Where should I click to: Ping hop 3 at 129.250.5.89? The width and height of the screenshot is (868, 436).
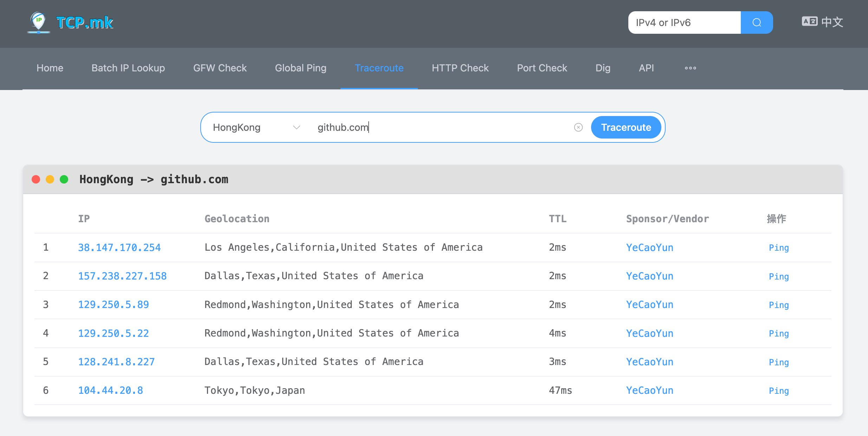(x=779, y=305)
